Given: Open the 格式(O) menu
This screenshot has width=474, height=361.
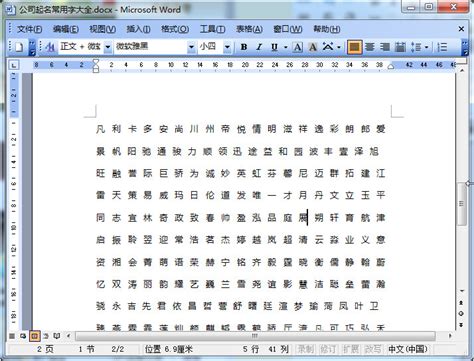Looking at the screenshot, I should [x=175, y=29].
